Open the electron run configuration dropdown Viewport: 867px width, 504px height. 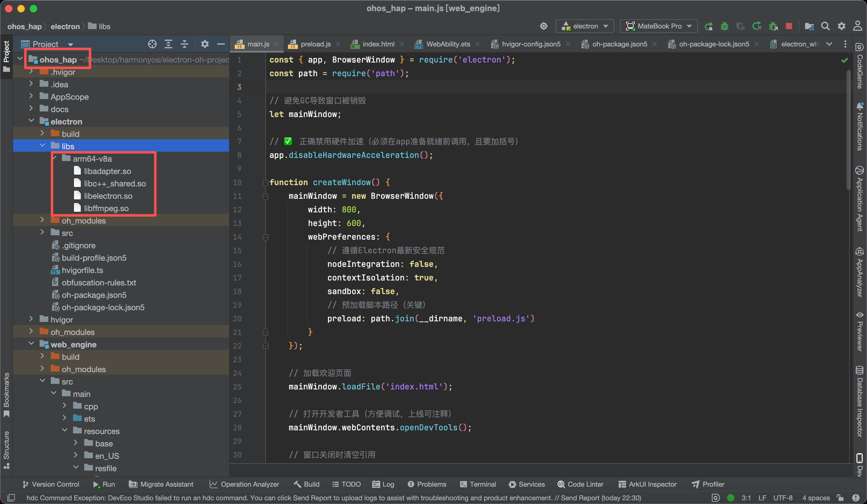point(585,26)
